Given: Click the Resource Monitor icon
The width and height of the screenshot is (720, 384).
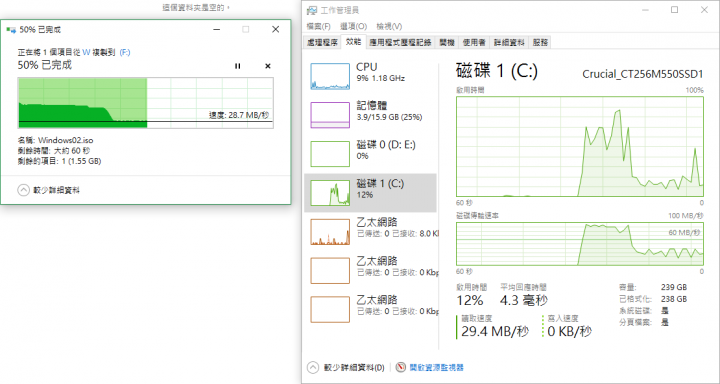Looking at the screenshot, I should point(401,367).
